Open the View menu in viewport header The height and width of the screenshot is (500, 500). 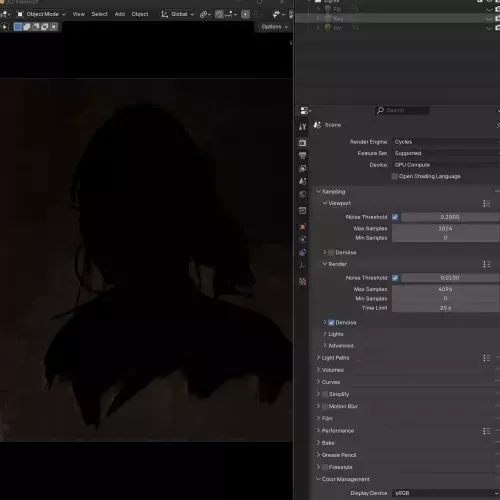pos(79,14)
